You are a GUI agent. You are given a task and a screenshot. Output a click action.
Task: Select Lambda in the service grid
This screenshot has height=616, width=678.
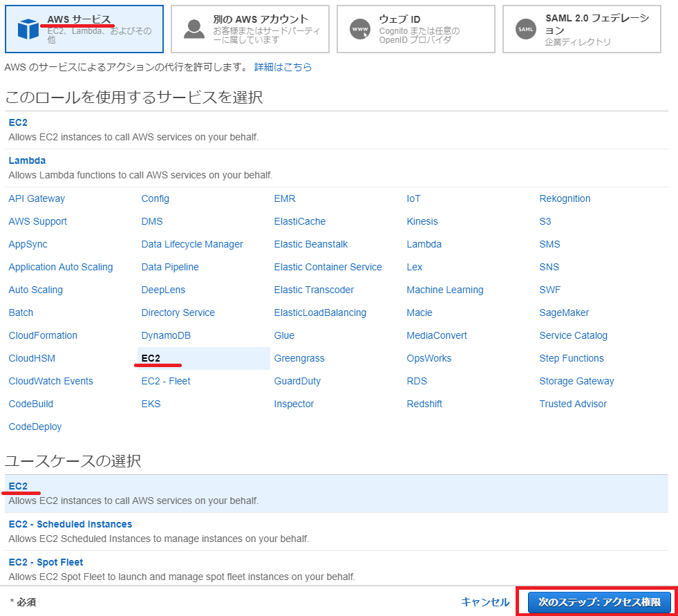[x=424, y=244]
